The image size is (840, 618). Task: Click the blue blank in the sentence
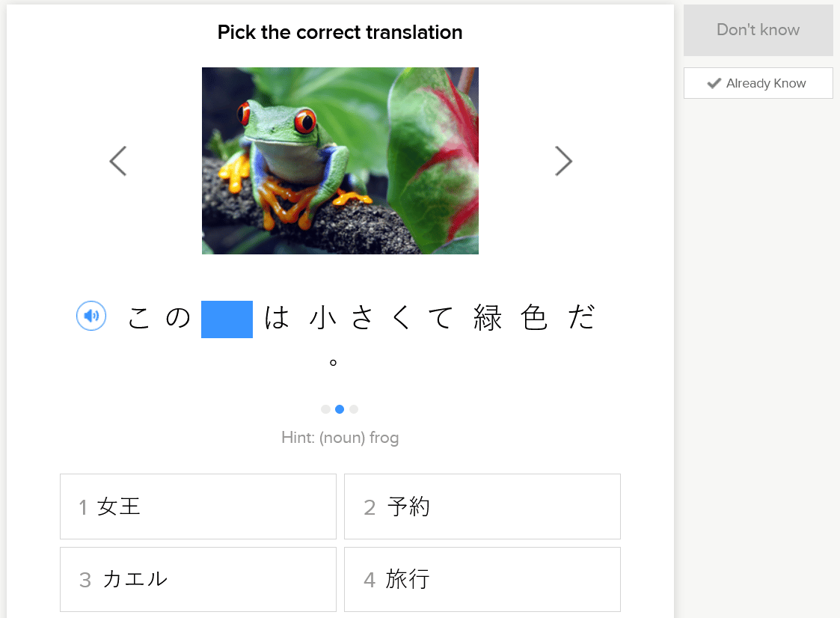click(x=227, y=319)
